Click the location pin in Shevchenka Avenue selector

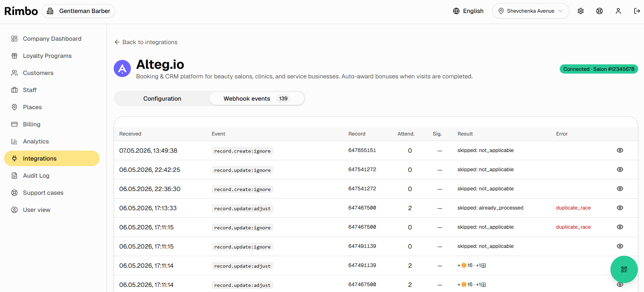(x=501, y=11)
